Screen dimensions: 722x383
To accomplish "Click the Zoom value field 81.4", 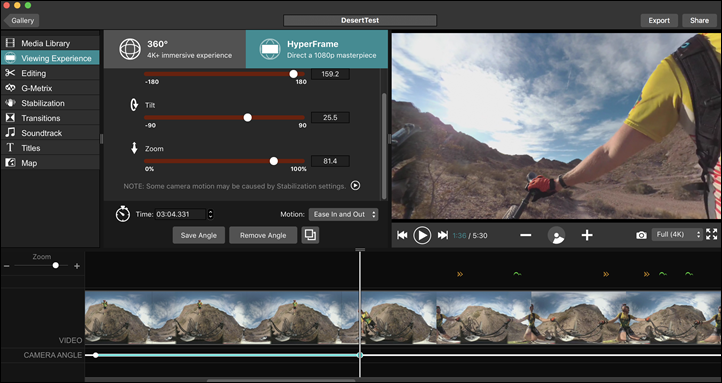I will tap(330, 161).
